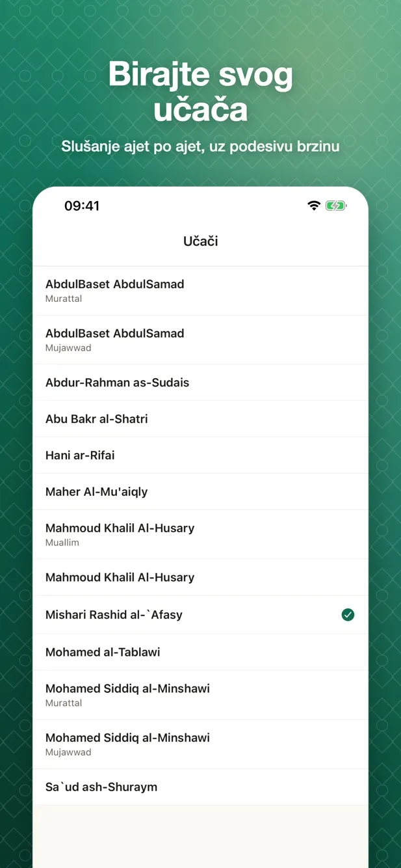Tap the Slušanje ajet po ajet subtitle
Viewport: 401px width, 868px height.
[200, 146]
